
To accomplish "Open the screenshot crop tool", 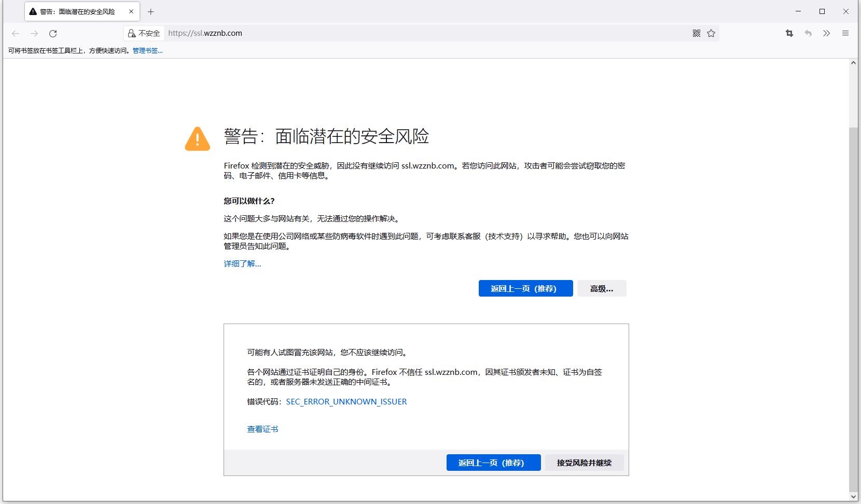I will pos(789,33).
